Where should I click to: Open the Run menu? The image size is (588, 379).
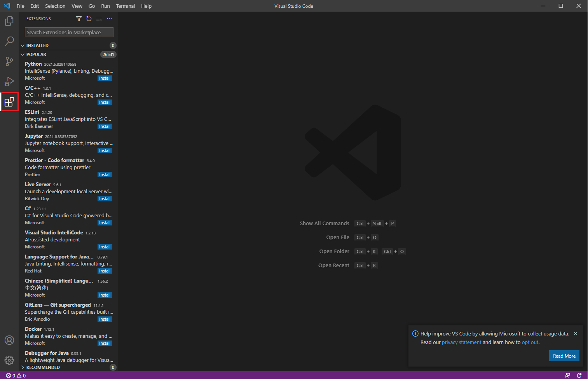[x=105, y=6]
